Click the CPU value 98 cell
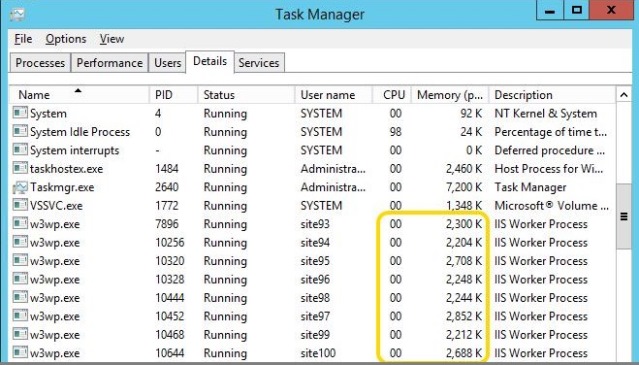This screenshot has width=639, height=365. click(395, 132)
